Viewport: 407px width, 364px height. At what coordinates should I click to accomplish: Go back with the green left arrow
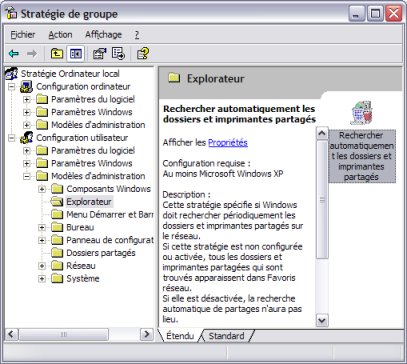click(x=14, y=53)
